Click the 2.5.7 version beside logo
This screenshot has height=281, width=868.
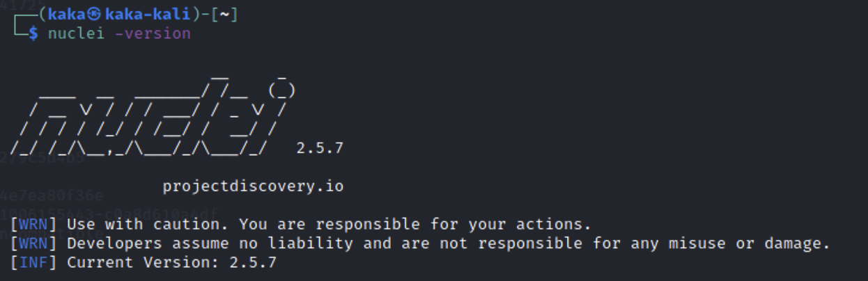[x=320, y=148]
